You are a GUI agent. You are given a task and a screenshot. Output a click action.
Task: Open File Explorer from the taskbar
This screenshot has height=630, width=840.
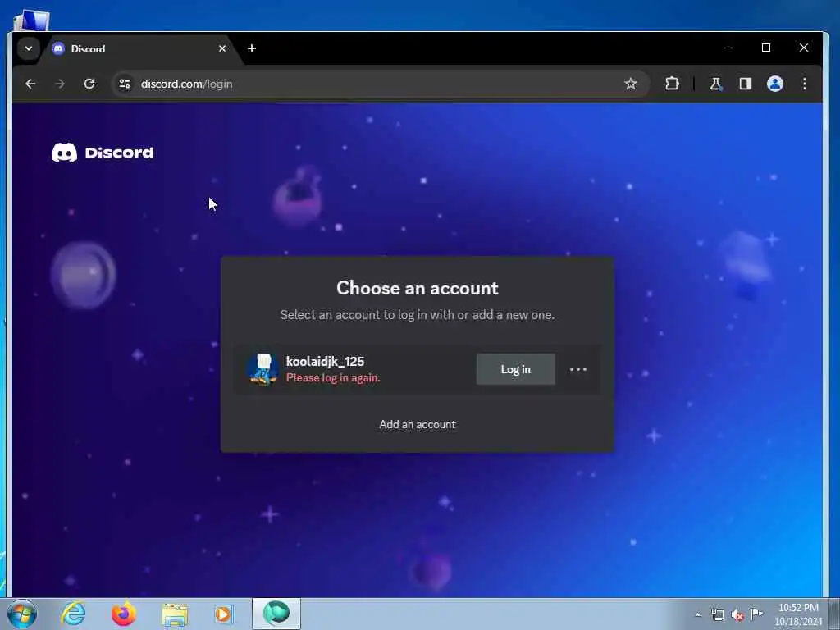click(175, 615)
